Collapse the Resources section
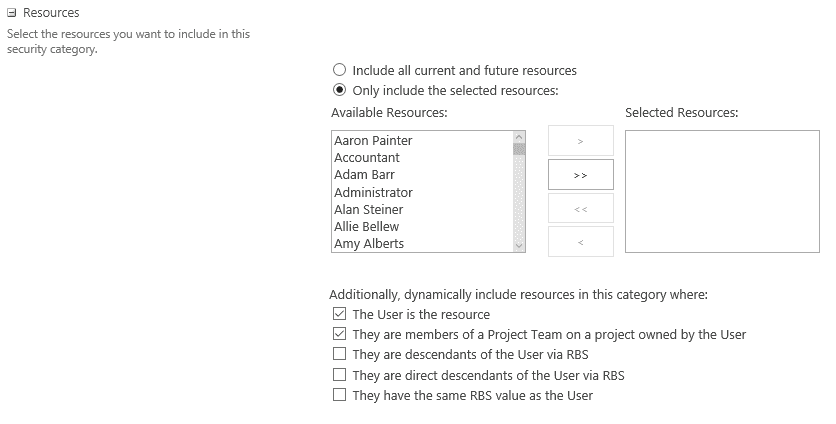Image resolution: width=836 pixels, height=424 pixels. 12,13
